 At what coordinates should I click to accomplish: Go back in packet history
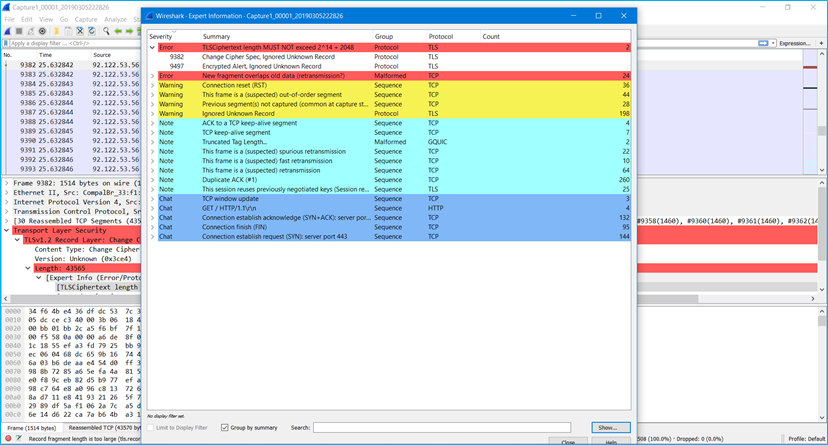tap(118, 31)
